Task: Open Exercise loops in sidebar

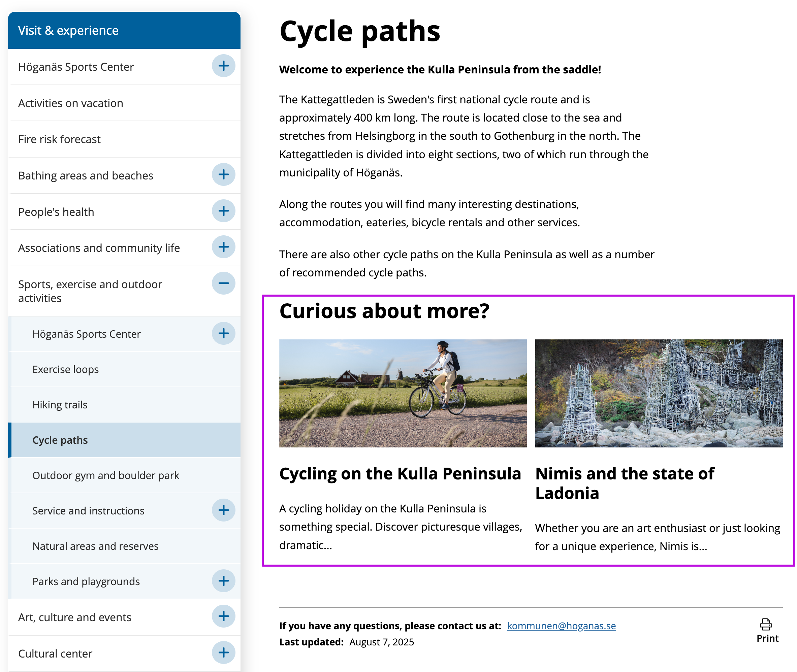Action: point(65,370)
